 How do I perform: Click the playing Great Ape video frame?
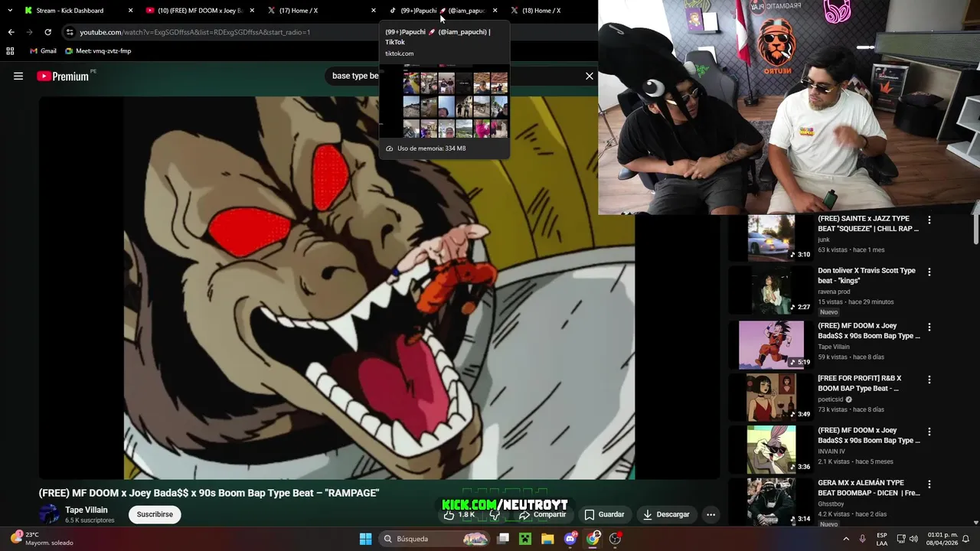pyautogui.click(x=379, y=288)
